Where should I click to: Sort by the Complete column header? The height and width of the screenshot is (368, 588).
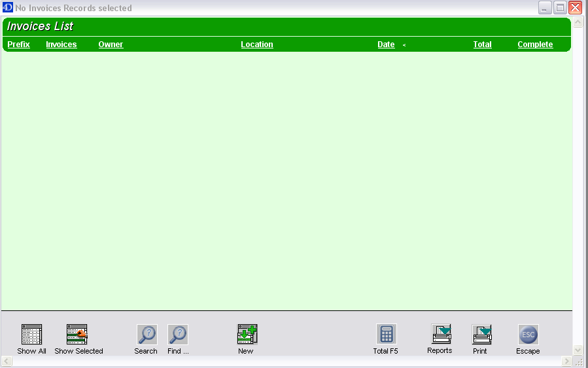point(535,45)
